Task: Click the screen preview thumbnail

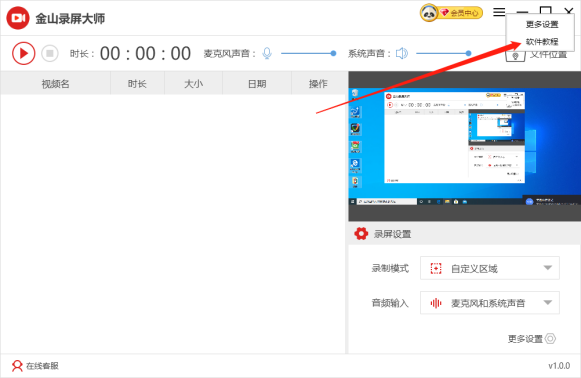Action: [465, 146]
